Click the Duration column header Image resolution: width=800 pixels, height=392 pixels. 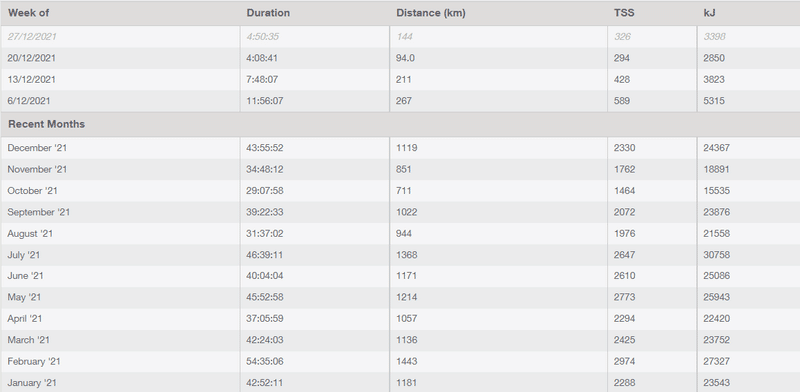[x=268, y=13]
